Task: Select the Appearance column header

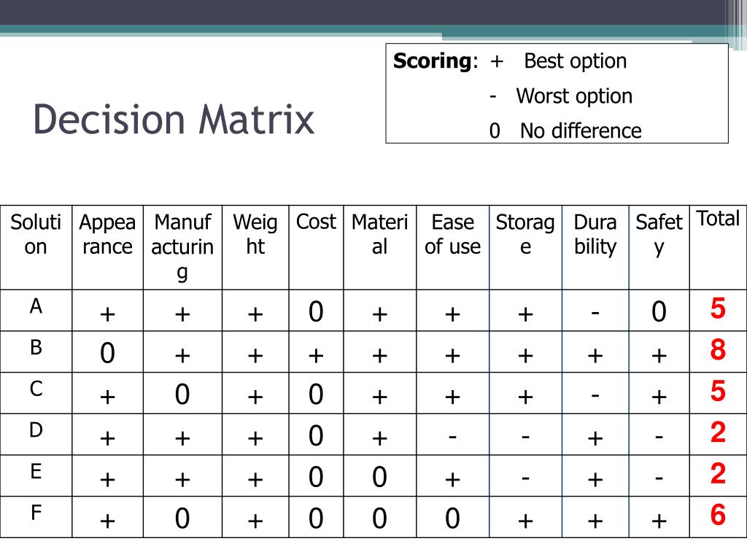Action: click(108, 248)
